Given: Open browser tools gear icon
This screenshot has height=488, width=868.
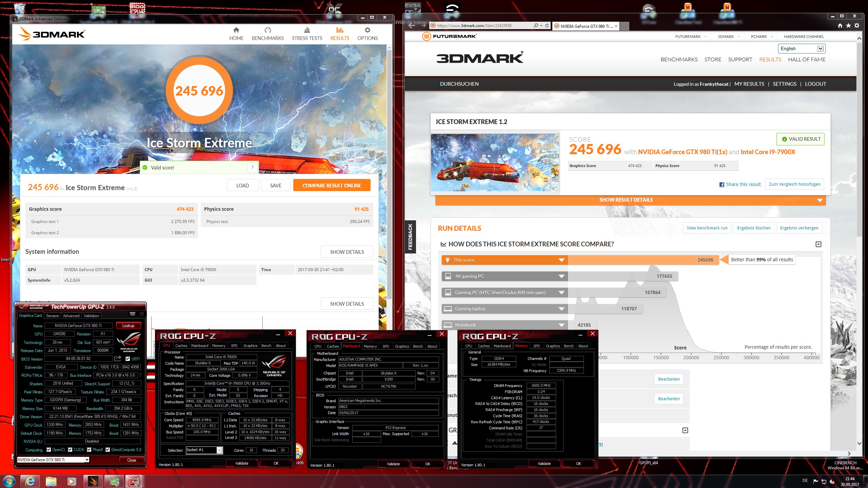Looking at the screenshot, I should 857,26.
